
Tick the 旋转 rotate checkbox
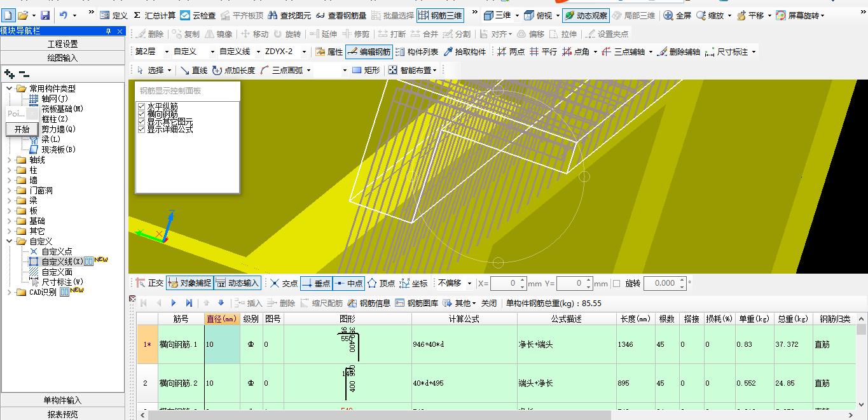pyautogui.click(x=616, y=283)
